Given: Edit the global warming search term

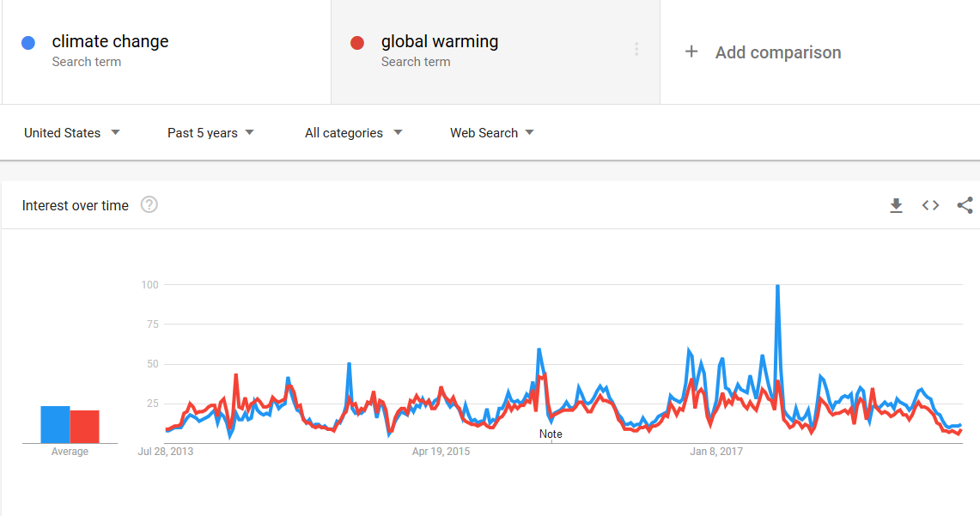Looking at the screenshot, I should coord(440,42).
